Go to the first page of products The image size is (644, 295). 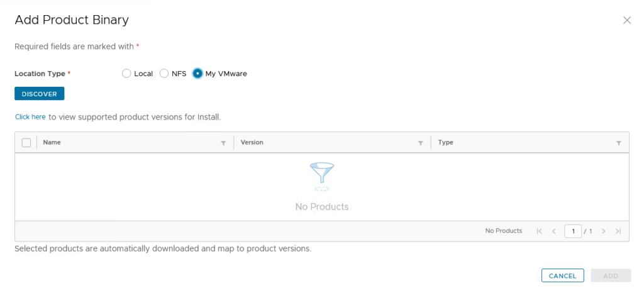click(x=539, y=231)
